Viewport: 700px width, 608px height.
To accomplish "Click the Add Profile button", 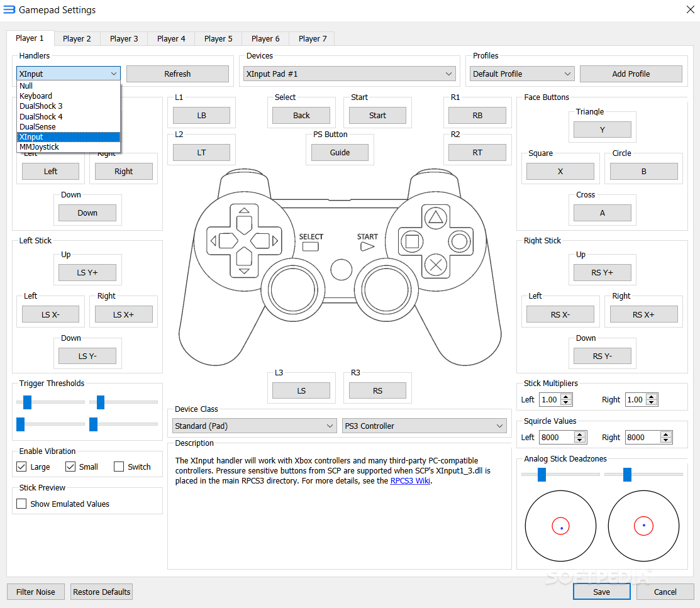I will click(631, 74).
